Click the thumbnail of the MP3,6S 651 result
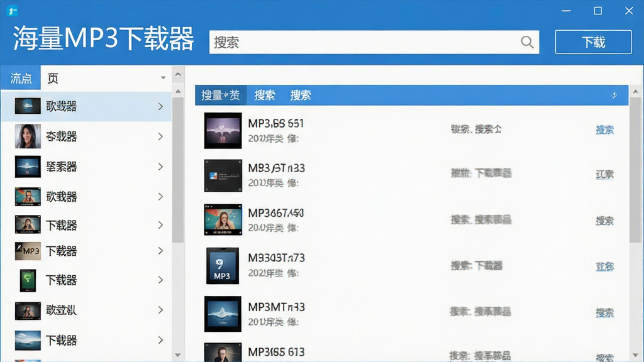 (x=223, y=131)
